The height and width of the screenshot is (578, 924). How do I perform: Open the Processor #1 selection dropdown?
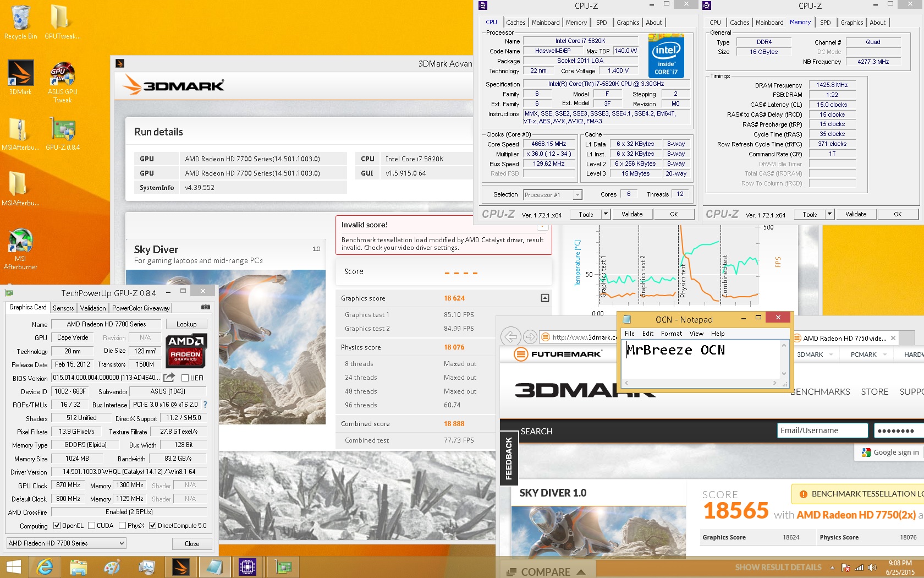click(552, 194)
